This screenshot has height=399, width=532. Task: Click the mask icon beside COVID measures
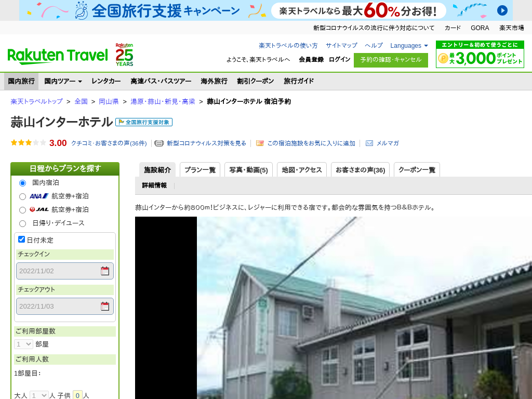(x=159, y=143)
